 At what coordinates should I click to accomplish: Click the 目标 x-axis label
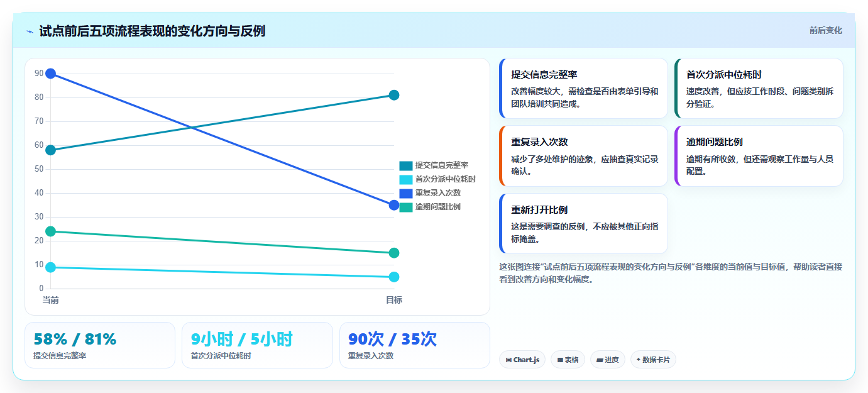pyautogui.click(x=394, y=300)
